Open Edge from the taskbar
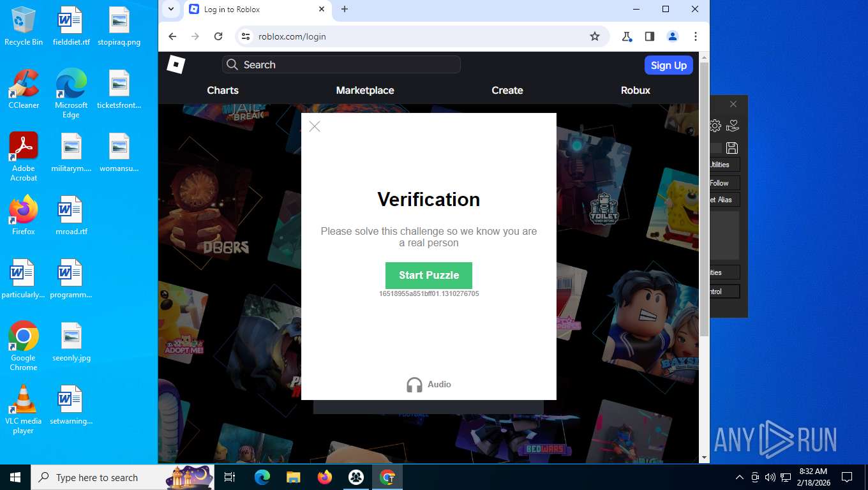 coord(262,477)
